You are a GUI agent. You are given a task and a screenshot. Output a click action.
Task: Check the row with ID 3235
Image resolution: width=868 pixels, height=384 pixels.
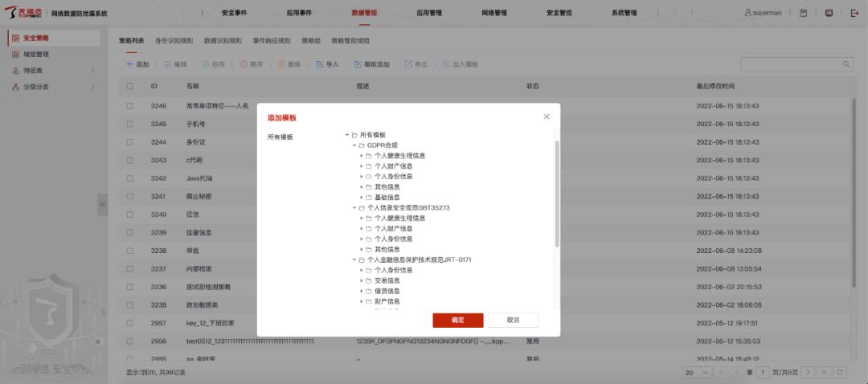click(x=129, y=305)
